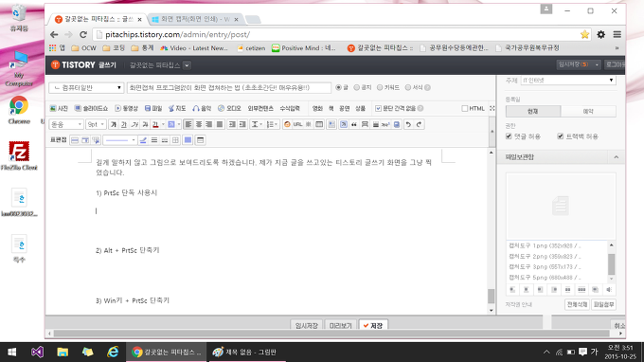Click the editor vertical scrollbar thumb
This screenshot has height=362, width=644.
(492, 296)
